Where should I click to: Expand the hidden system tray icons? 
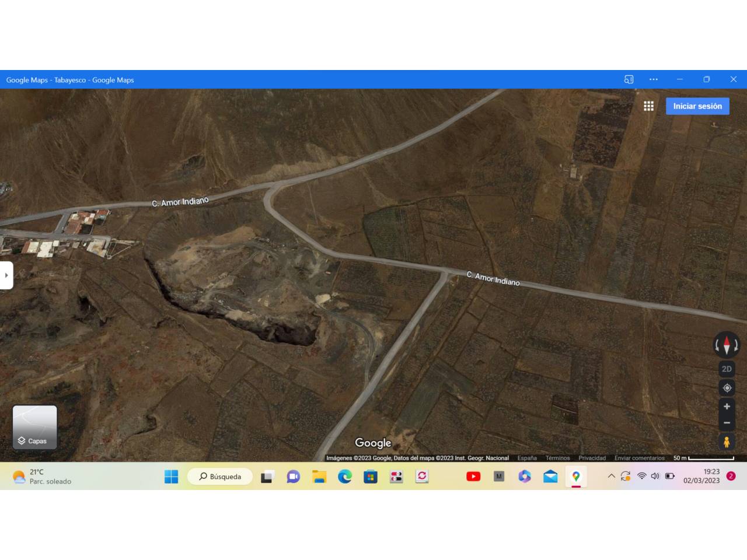(612, 476)
